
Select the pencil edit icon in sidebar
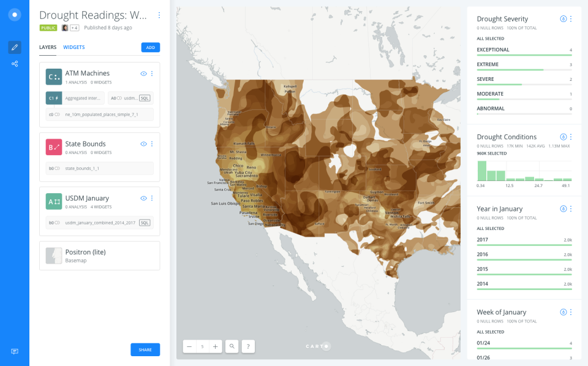pos(15,47)
